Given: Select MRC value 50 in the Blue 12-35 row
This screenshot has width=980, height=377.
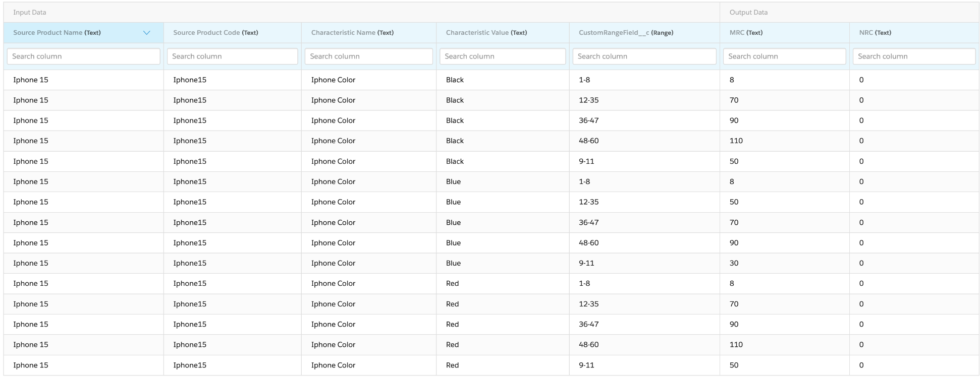Looking at the screenshot, I should click(x=785, y=202).
